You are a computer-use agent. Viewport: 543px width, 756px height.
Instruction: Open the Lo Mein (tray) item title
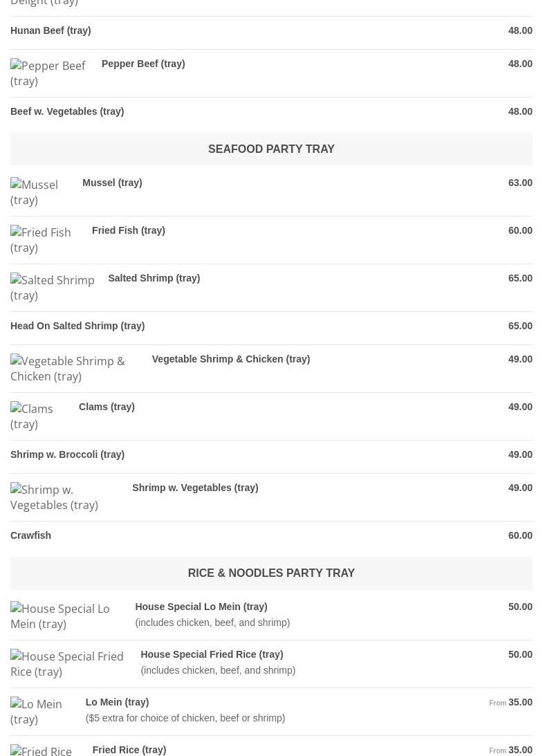(x=117, y=702)
